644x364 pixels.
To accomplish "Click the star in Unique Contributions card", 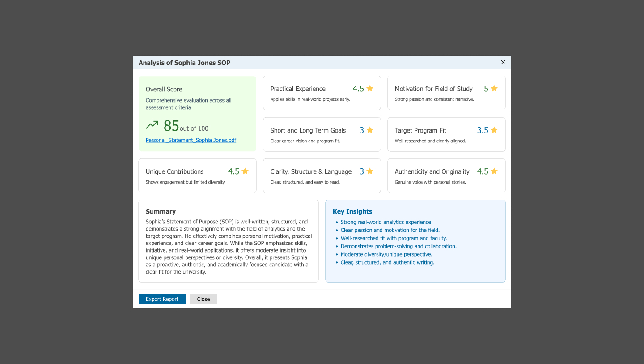I will point(245,171).
